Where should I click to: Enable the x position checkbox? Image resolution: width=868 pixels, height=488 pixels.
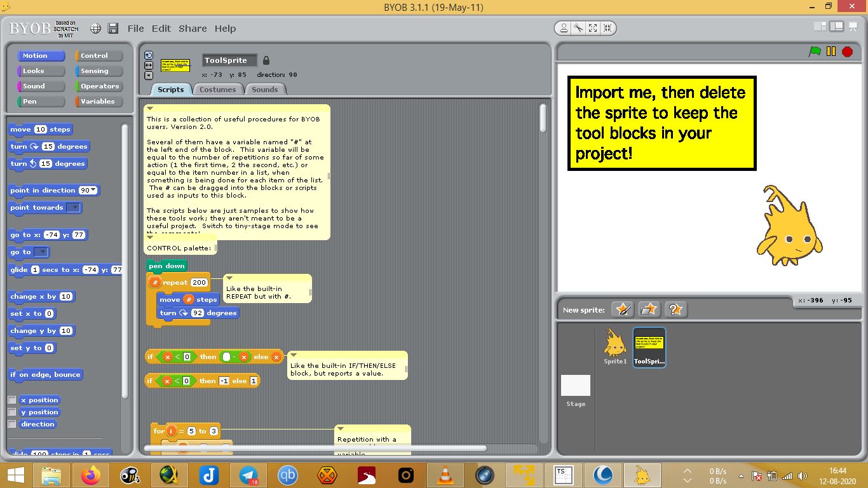(11, 400)
